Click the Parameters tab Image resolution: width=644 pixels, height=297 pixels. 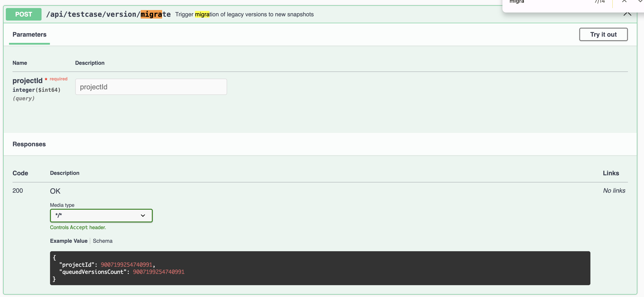(x=29, y=34)
